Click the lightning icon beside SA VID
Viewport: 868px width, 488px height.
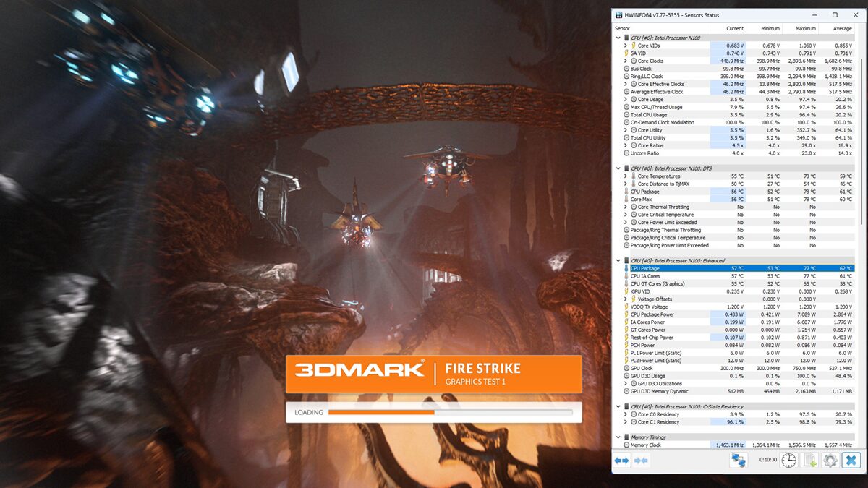click(626, 53)
